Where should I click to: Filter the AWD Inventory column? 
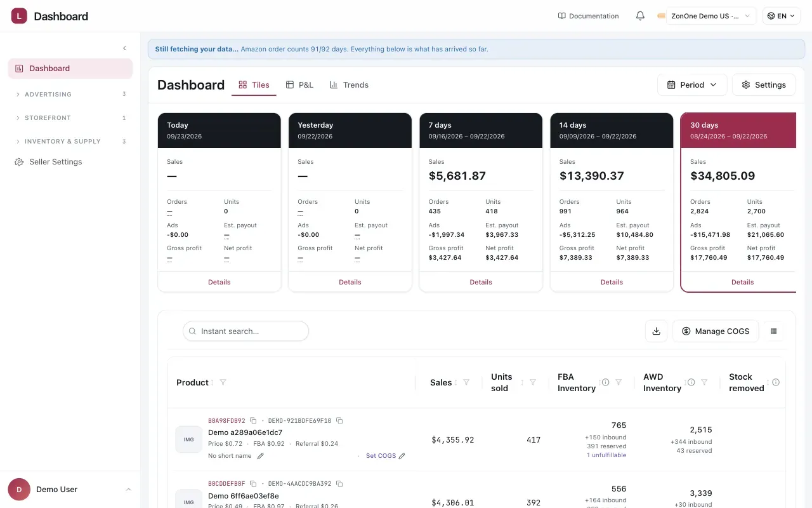tap(704, 382)
